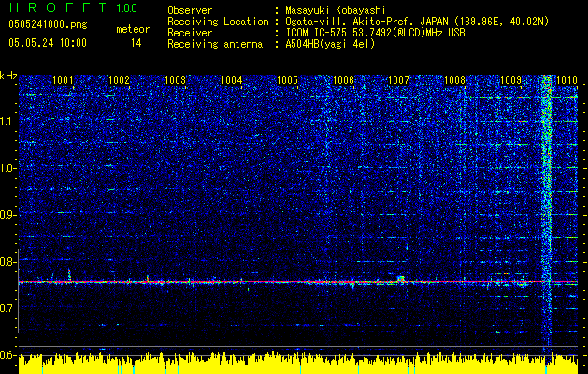Click the 1004 time axis label

tap(232, 79)
